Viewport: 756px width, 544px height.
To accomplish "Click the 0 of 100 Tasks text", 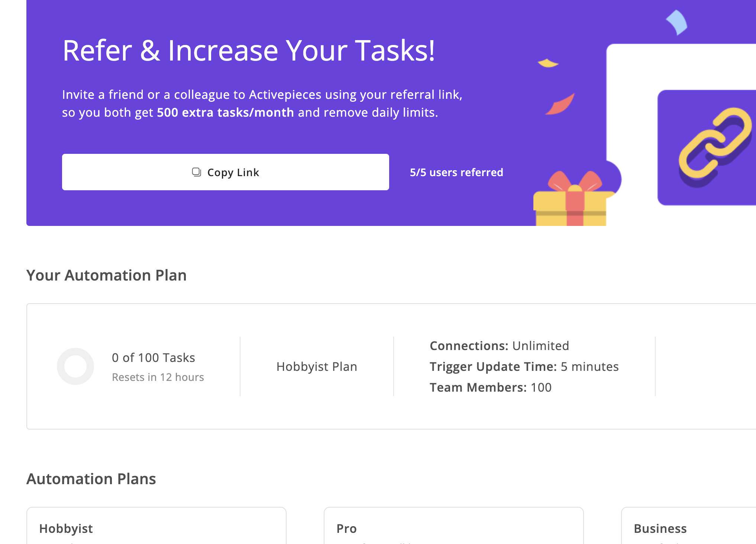I will [x=154, y=357].
